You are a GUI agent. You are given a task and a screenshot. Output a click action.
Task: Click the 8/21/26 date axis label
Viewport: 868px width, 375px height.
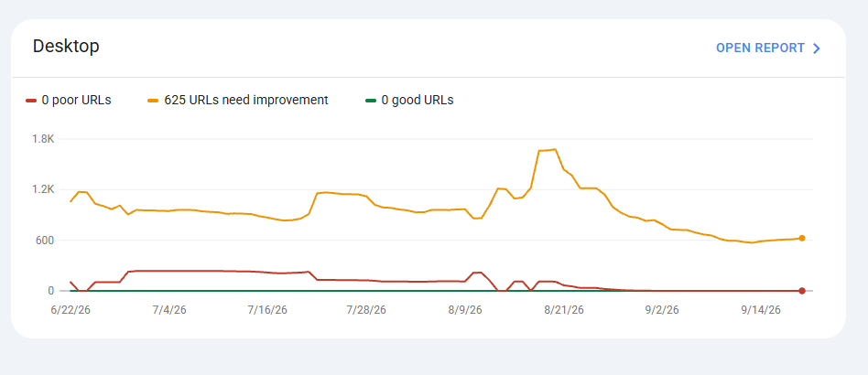coord(564,310)
